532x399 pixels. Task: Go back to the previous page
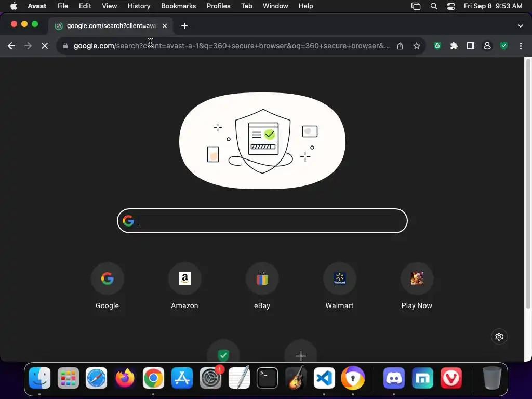click(x=11, y=46)
